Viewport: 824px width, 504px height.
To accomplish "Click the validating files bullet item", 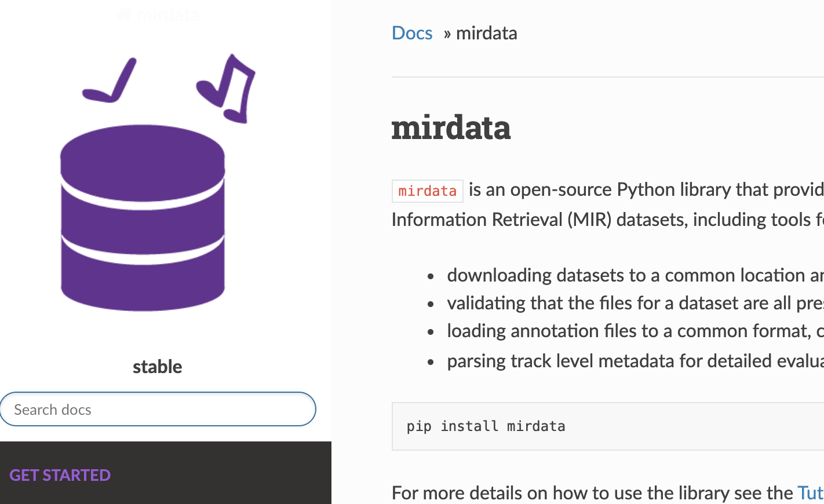I will (635, 303).
